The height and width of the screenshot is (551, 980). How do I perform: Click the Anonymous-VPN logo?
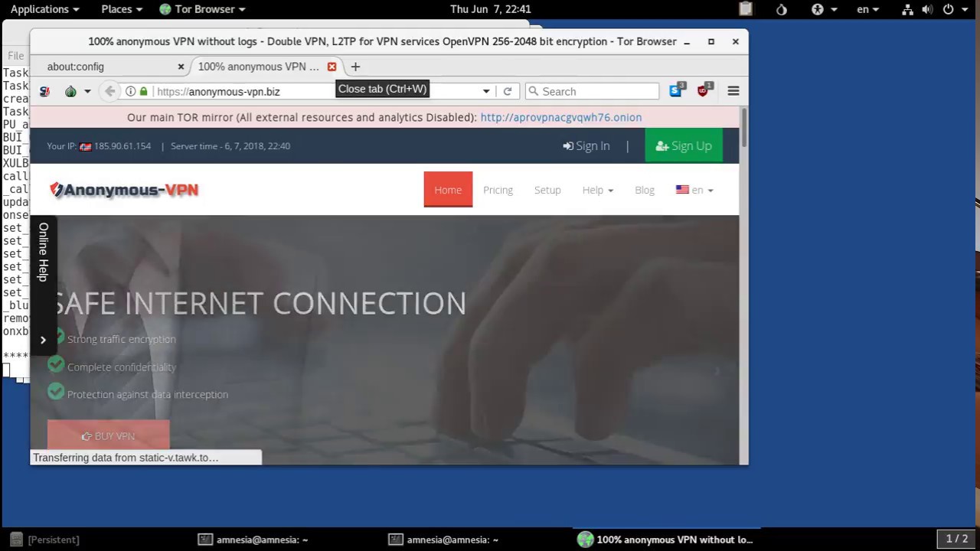pyautogui.click(x=124, y=190)
